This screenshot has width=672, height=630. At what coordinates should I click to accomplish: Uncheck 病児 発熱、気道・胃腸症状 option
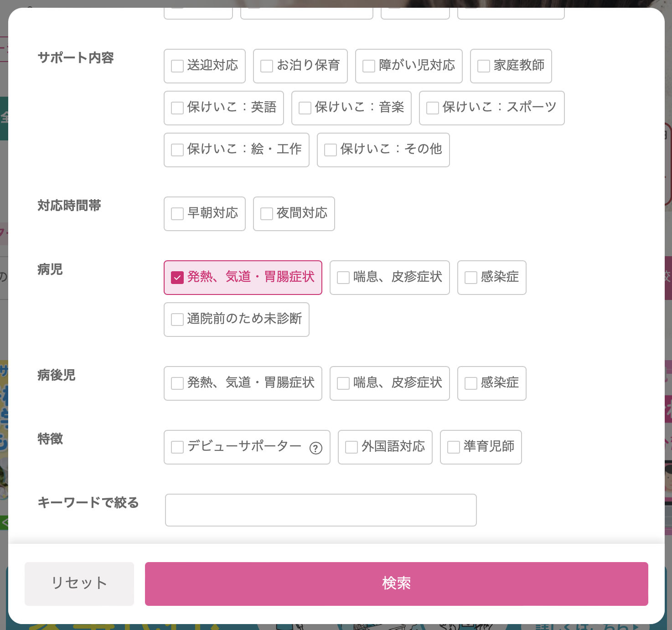pos(177,278)
